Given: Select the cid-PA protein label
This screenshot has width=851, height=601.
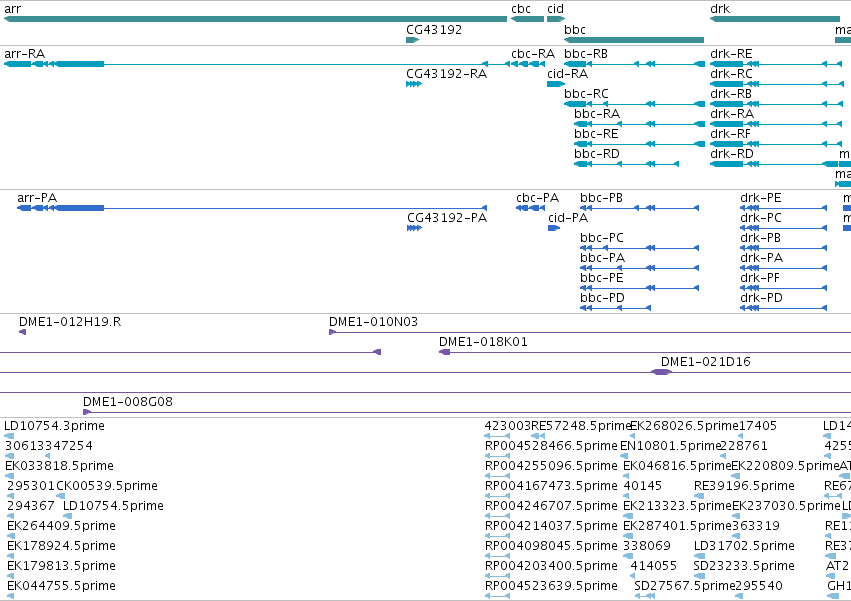Looking at the screenshot, I should (x=568, y=218).
